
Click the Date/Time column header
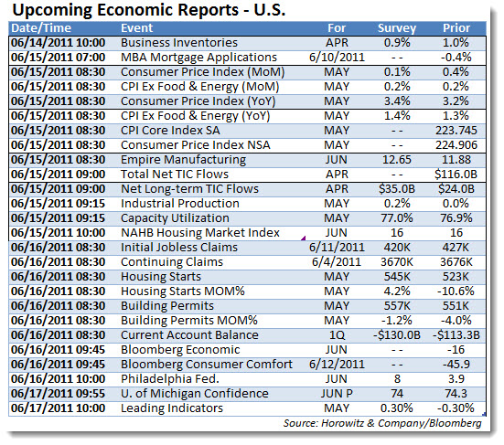[41, 28]
